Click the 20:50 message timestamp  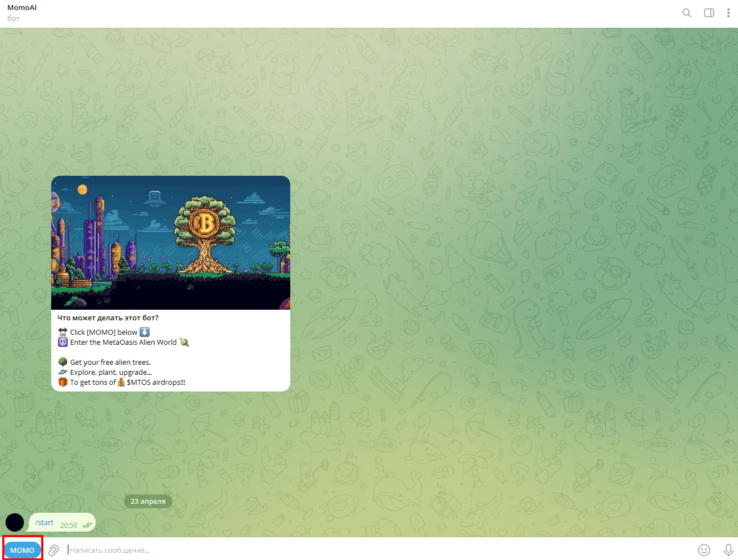pos(68,525)
